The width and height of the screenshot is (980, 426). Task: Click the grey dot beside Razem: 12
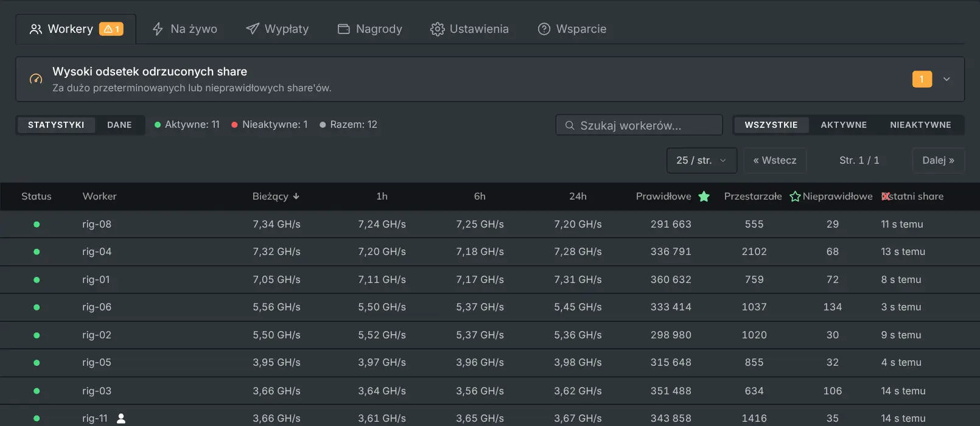(x=323, y=125)
